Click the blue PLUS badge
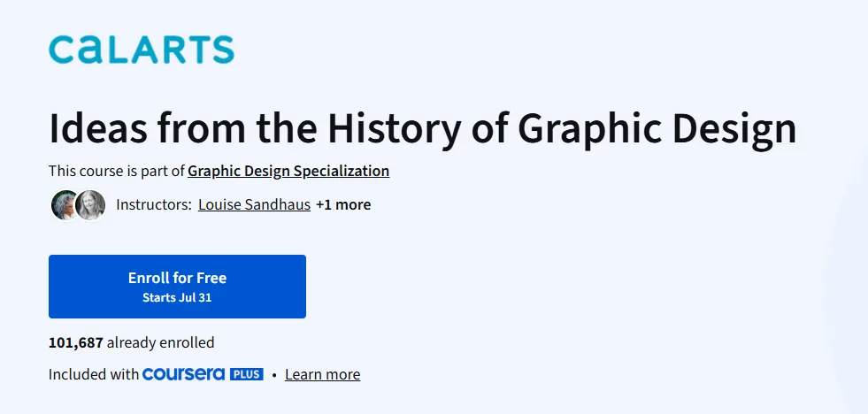Screen dimensions: 868x414 246,374
